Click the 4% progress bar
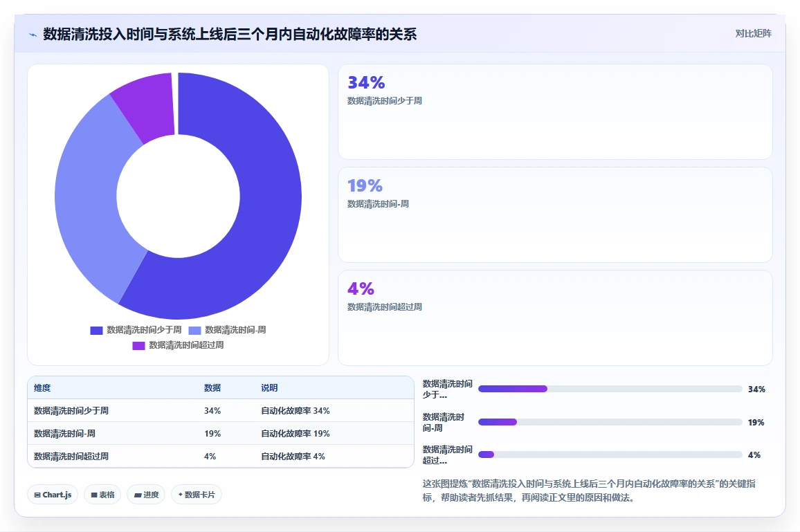Screen dimensions: 800x532 [x=610, y=455]
